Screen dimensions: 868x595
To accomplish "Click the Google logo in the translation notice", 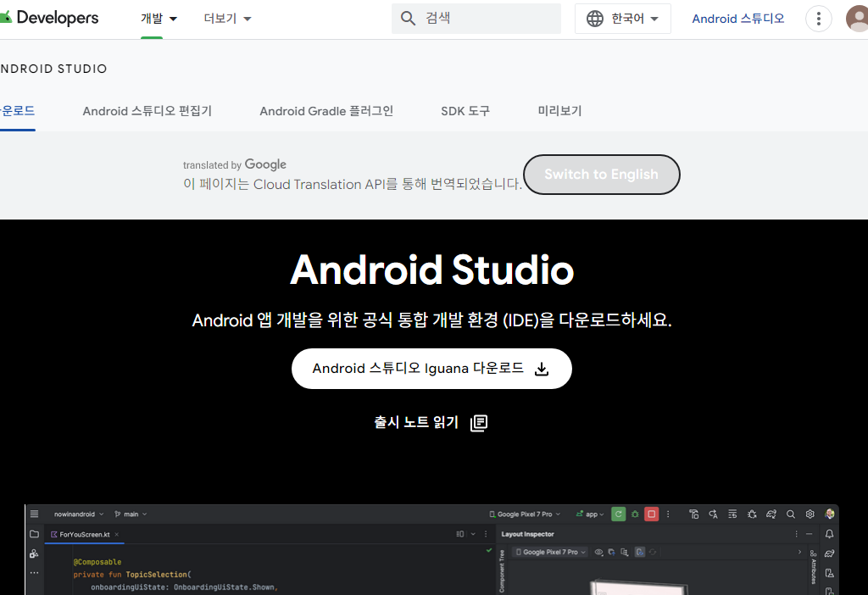I will pyautogui.click(x=265, y=164).
